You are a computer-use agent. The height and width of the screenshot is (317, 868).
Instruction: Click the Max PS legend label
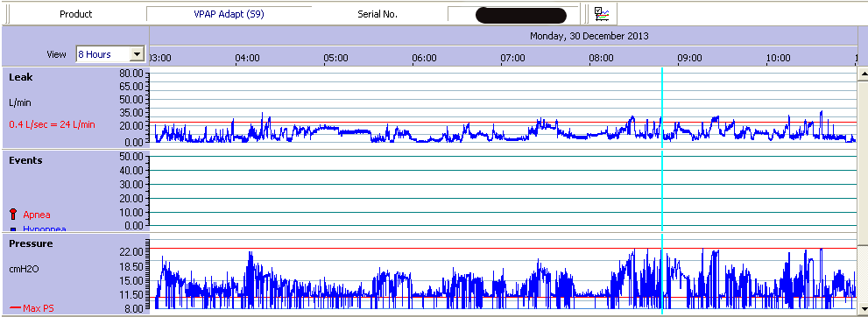tap(39, 308)
